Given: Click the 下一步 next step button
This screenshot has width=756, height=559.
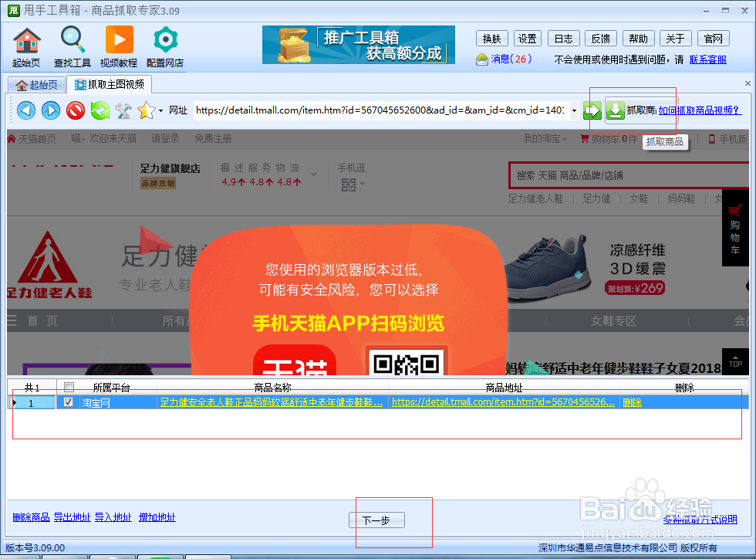Looking at the screenshot, I should [x=376, y=520].
